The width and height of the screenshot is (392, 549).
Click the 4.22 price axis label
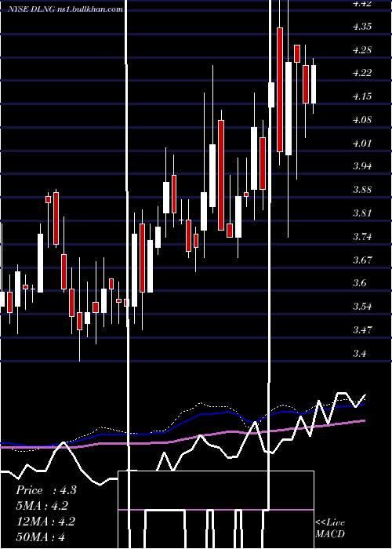pyautogui.click(x=362, y=73)
